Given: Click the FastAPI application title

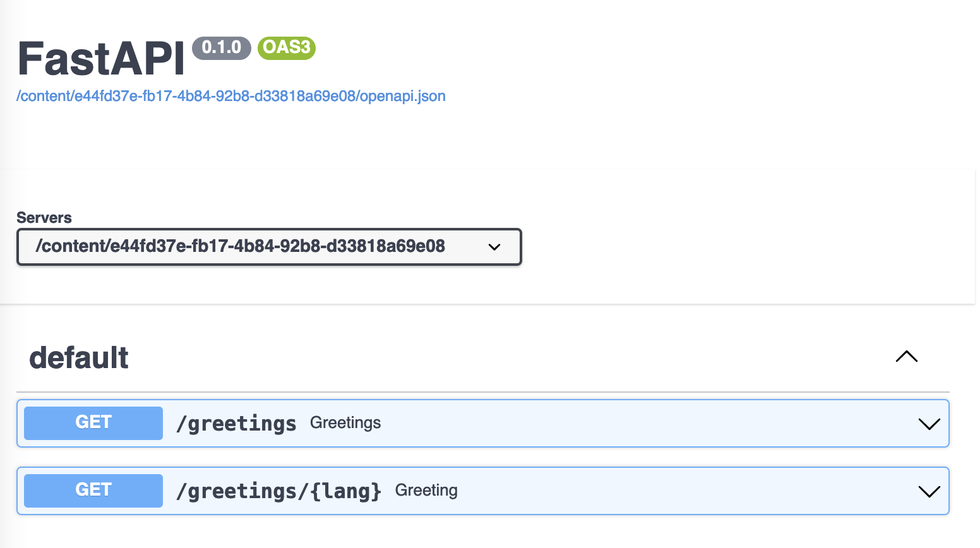Looking at the screenshot, I should [x=100, y=57].
